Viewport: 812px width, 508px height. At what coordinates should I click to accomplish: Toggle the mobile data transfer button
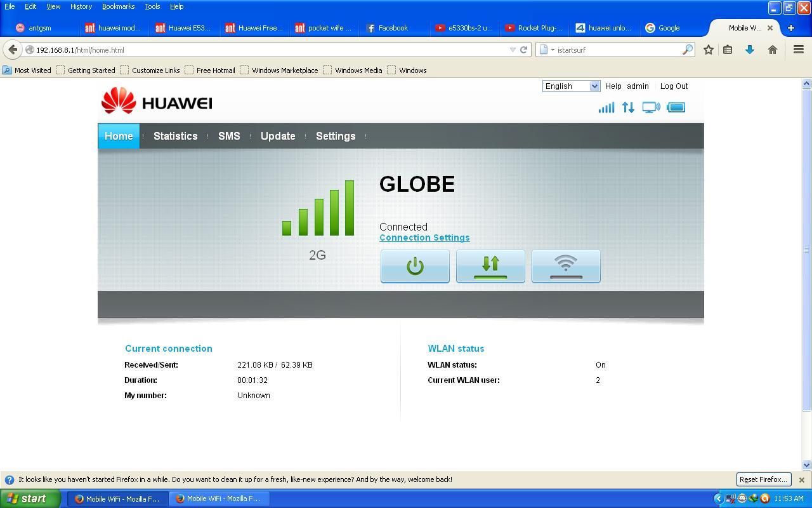tap(490, 266)
